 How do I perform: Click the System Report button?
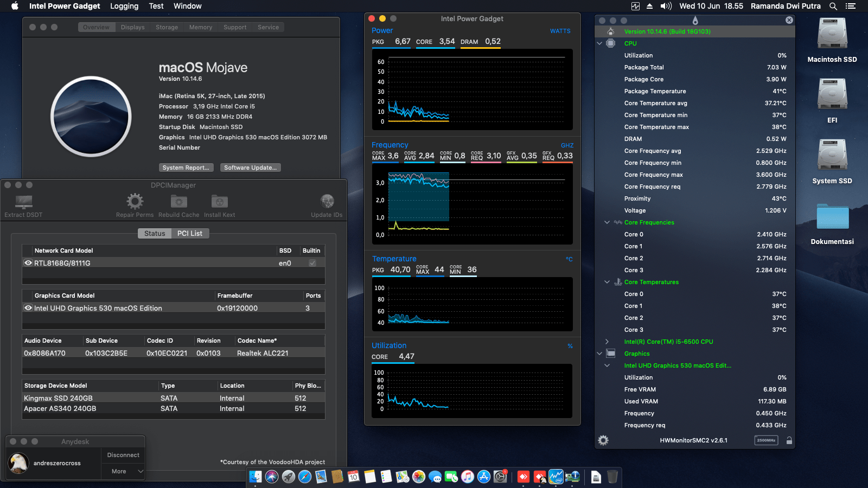coord(186,167)
